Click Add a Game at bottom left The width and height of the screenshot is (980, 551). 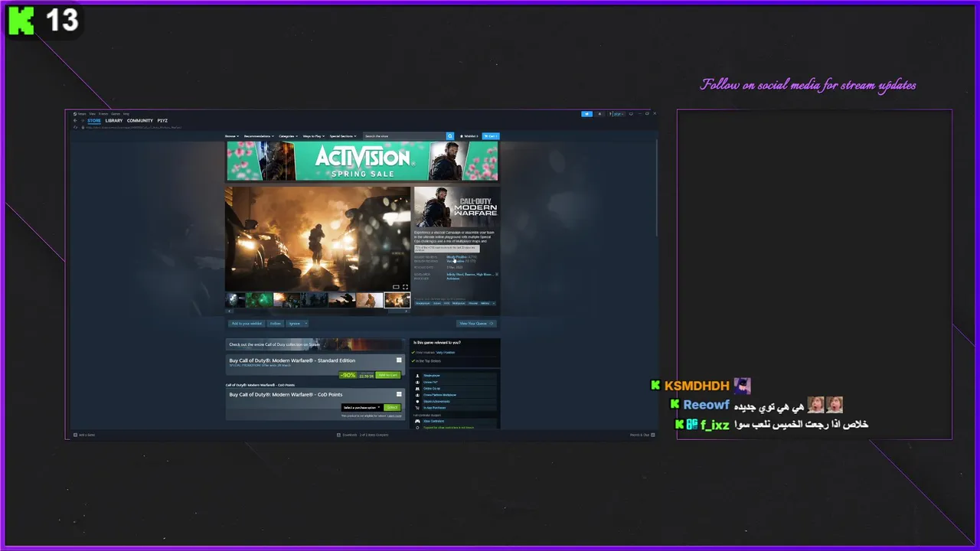(84, 435)
